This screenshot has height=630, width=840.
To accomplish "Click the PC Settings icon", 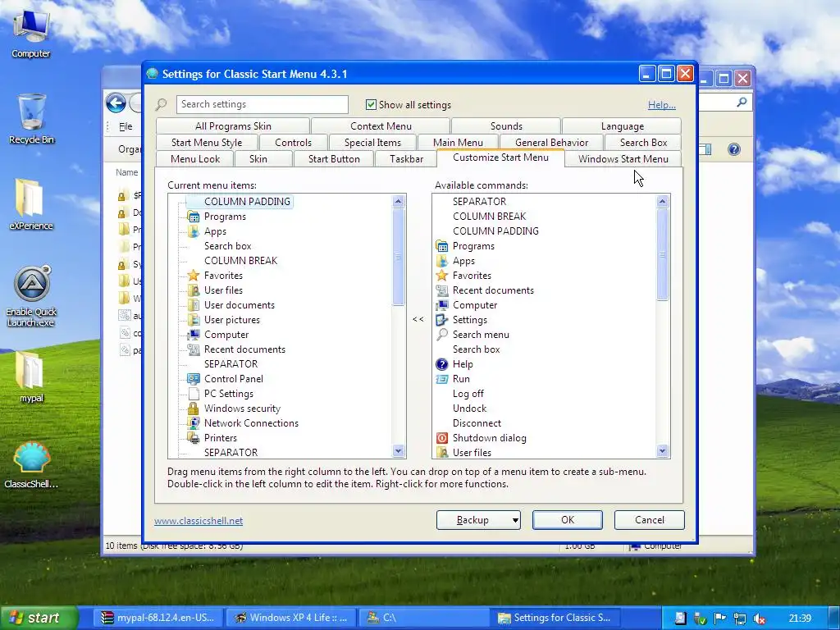I will click(194, 393).
